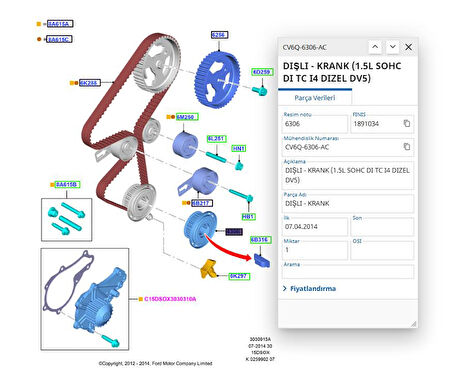Copy the FINIS number 1891034
Viewport: 452px width, 385px height.
pyautogui.click(x=407, y=124)
